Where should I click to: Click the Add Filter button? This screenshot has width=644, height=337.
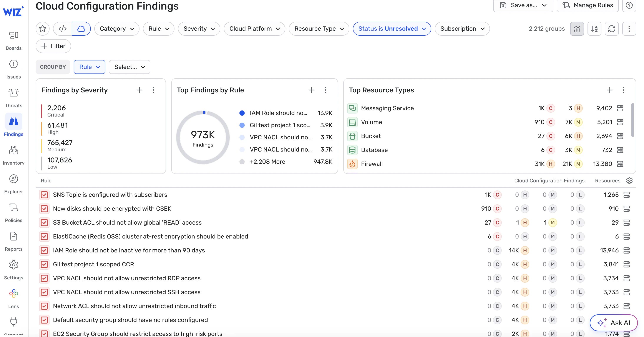point(53,46)
